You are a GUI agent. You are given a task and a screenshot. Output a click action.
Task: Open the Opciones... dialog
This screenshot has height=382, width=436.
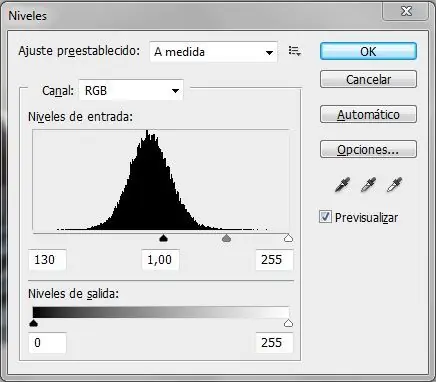coord(368,149)
